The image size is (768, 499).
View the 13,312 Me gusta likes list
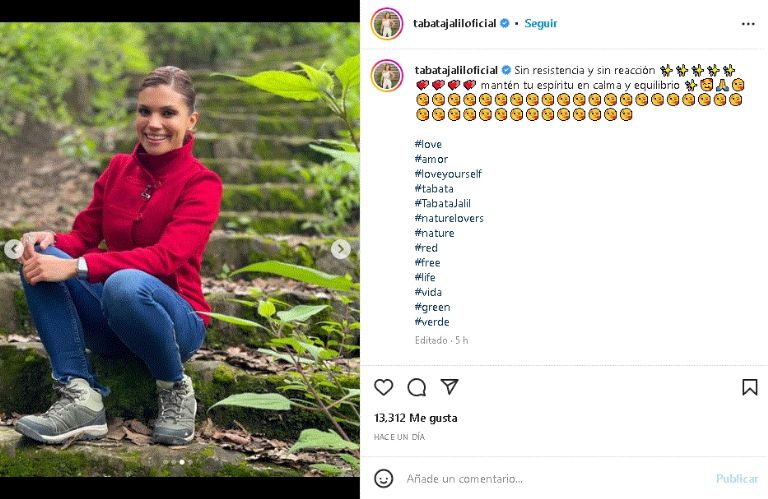pos(415,418)
